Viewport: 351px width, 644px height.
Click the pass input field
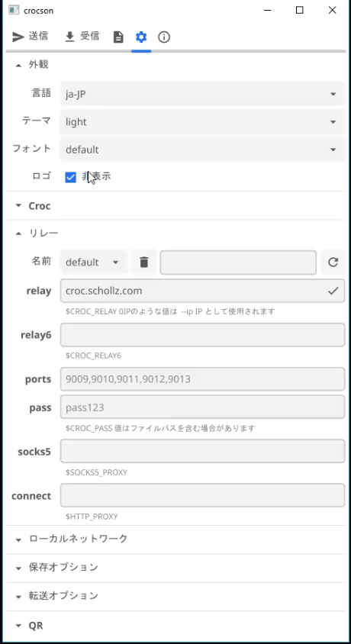(x=202, y=407)
